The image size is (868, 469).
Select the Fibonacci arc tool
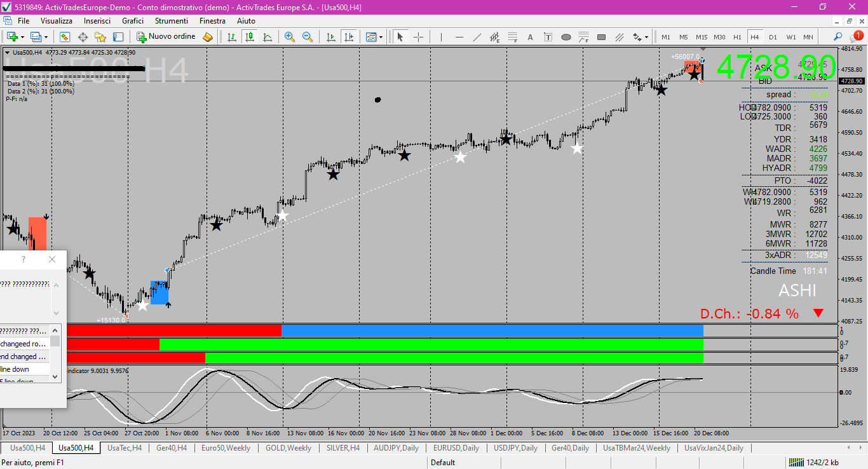[584, 37]
